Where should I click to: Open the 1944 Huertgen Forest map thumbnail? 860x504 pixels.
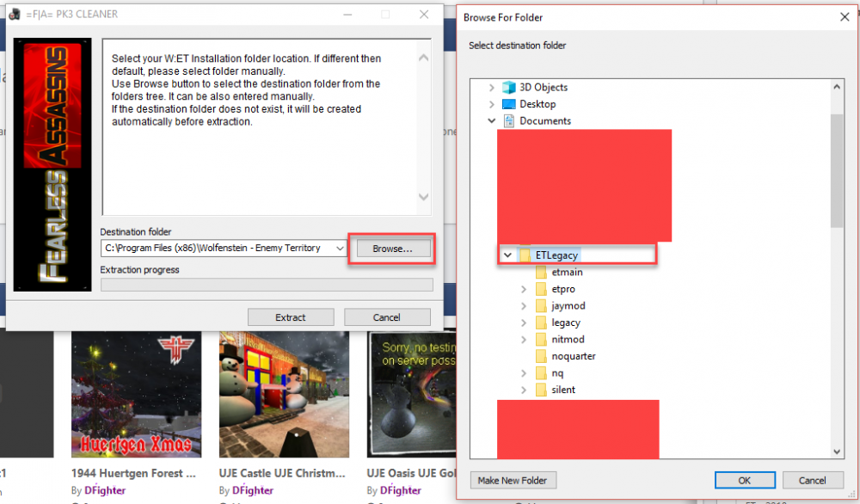coord(136,394)
